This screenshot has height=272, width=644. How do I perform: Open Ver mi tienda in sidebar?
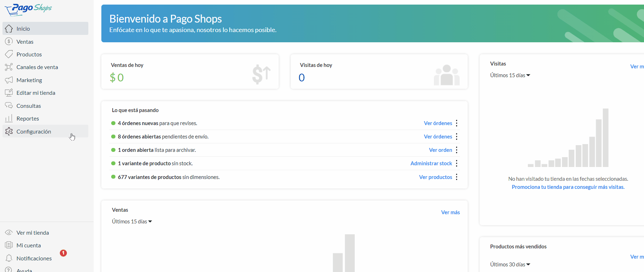pyautogui.click(x=45, y=233)
